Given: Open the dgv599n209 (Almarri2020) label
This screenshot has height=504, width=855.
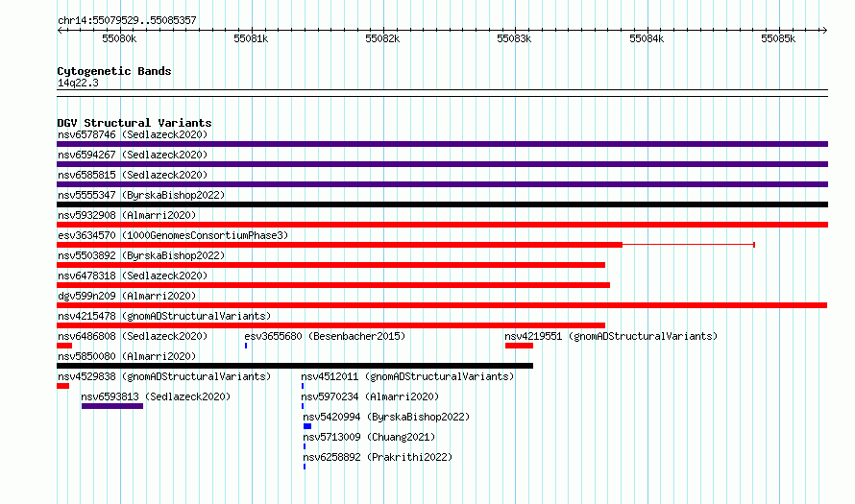Looking at the screenshot, I should (x=127, y=296).
